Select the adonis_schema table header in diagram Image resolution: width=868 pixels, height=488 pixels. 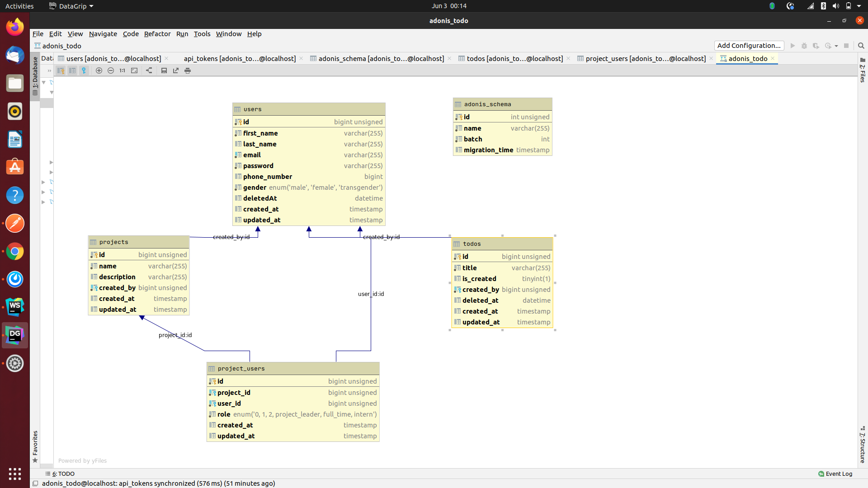coord(502,104)
